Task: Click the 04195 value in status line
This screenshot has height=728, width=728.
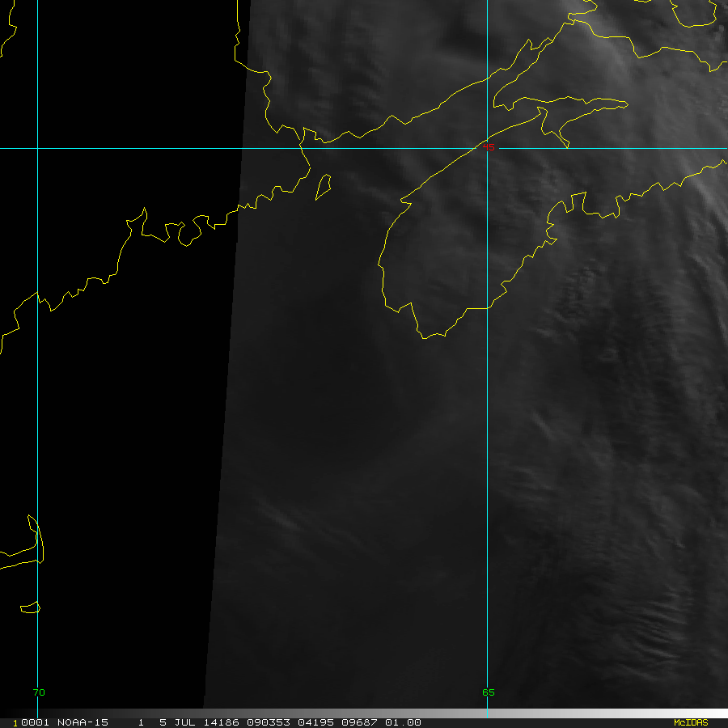Action: tap(315, 722)
